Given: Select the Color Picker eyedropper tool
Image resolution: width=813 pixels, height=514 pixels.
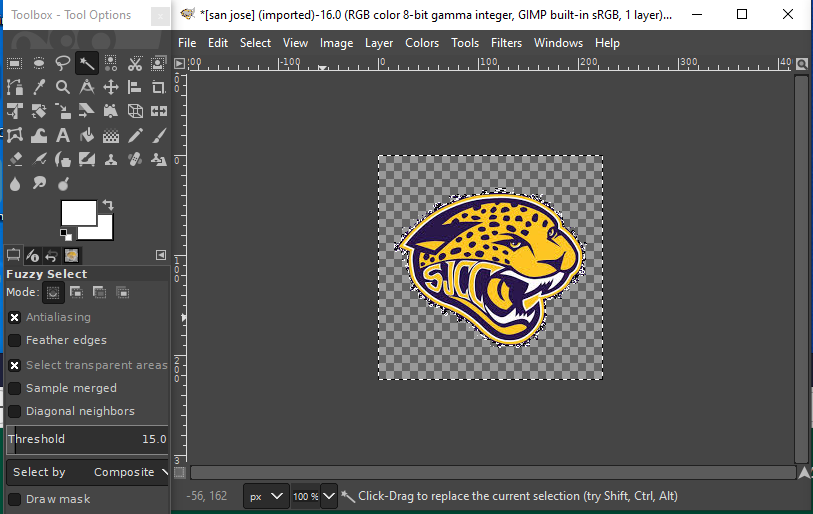Looking at the screenshot, I should coord(39,87).
